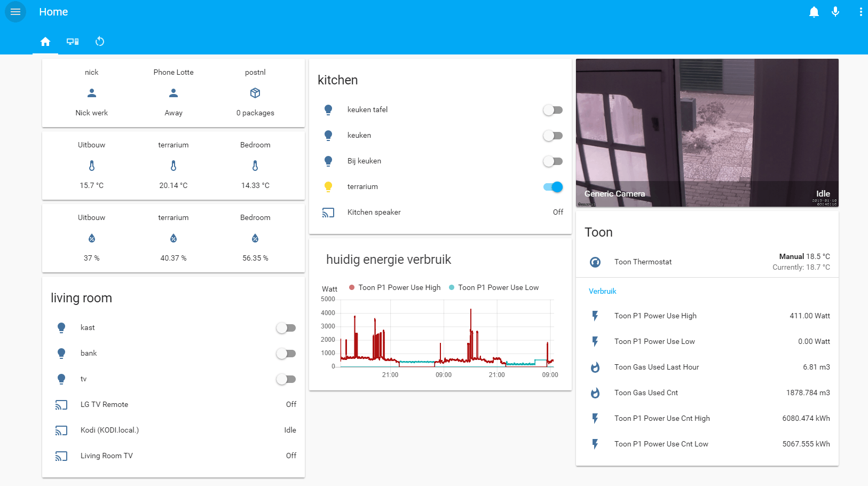Click the Bedroom thermometer icon
The height and width of the screenshot is (486, 868).
[255, 166]
